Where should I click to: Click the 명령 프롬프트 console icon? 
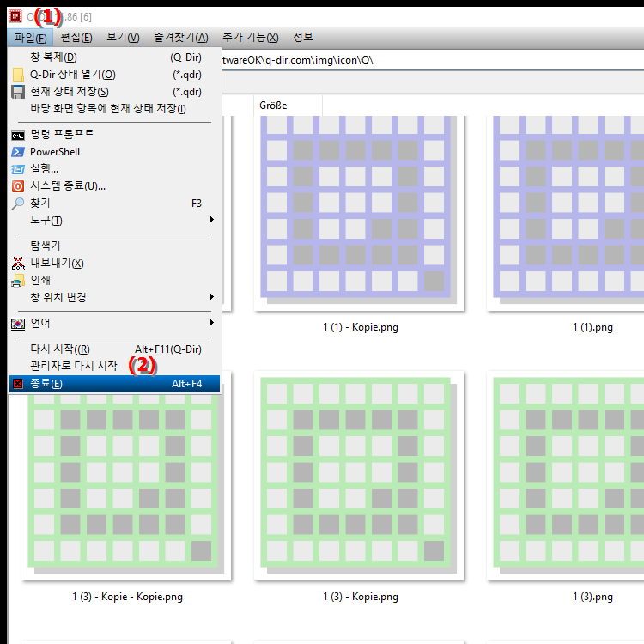click(x=18, y=135)
